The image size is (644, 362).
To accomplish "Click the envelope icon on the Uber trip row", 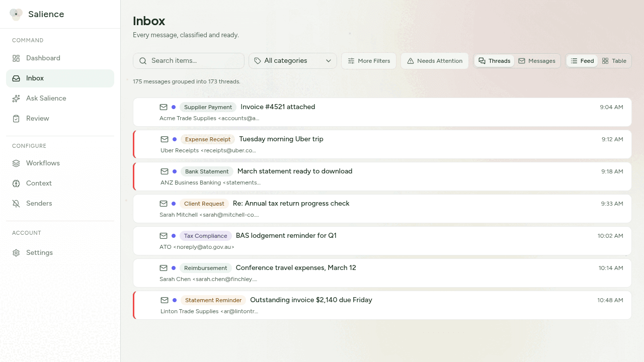I will (x=165, y=139).
